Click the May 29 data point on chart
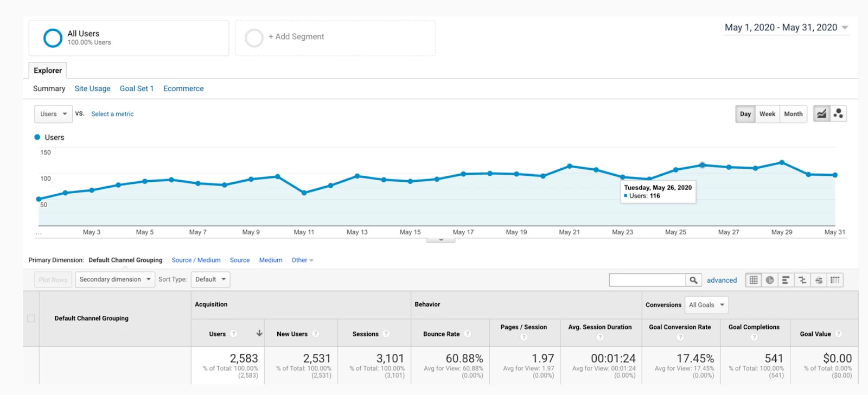The height and width of the screenshot is (395, 868). pos(782,162)
